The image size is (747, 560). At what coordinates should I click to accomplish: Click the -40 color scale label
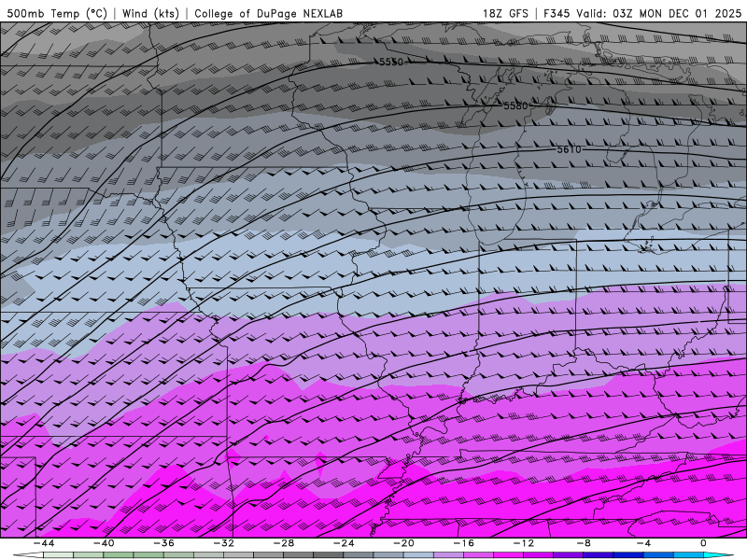(x=104, y=543)
